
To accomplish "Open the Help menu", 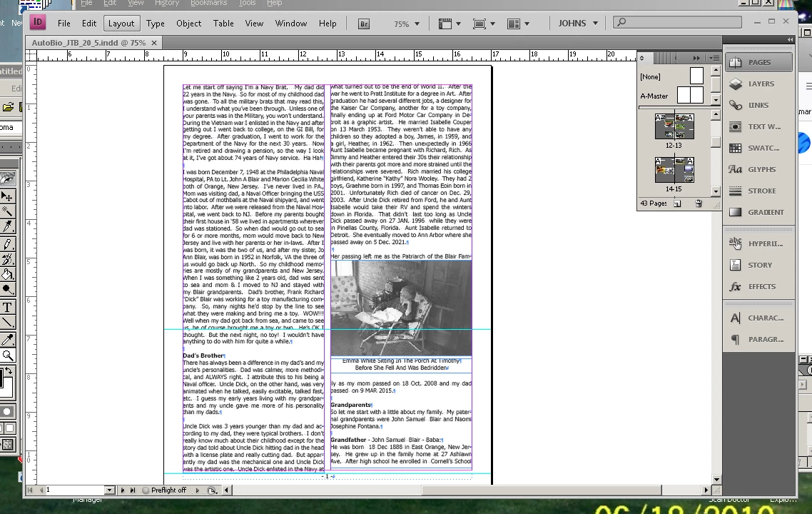I will (x=328, y=24).
